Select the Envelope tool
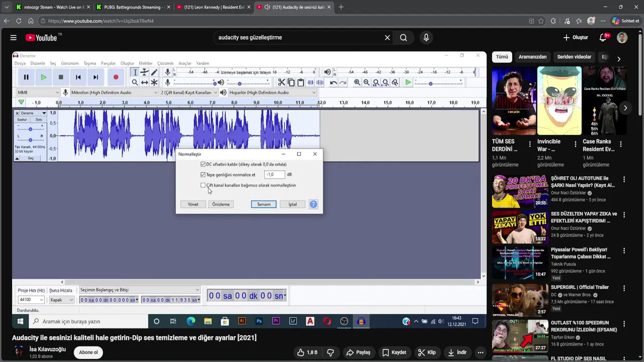644x362 pixels. coord(144,72)
